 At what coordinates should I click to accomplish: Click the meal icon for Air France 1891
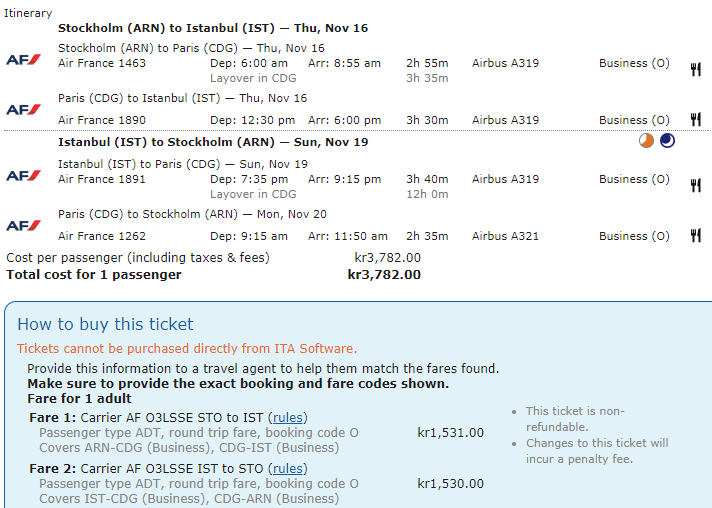(x=695, y=185)
